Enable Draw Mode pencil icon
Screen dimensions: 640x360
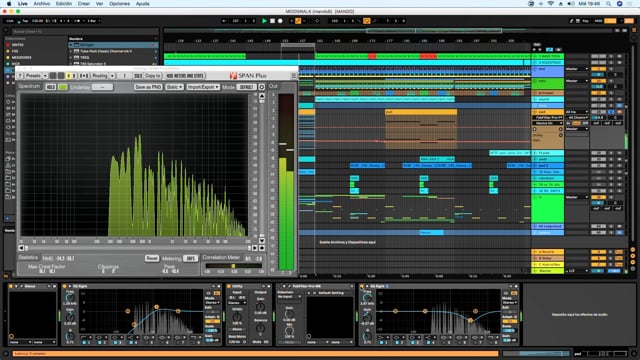[x=571, y=21]
